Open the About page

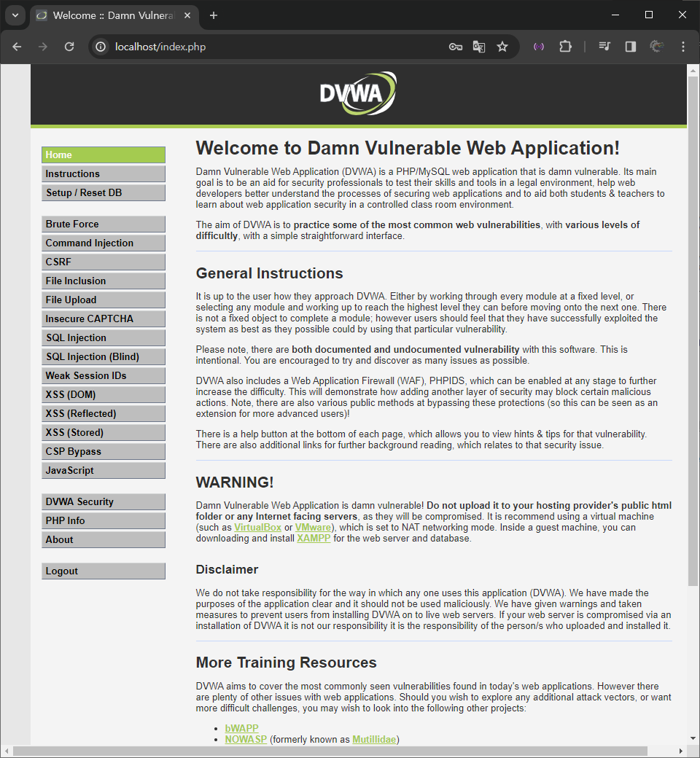[x=104, y=539]
